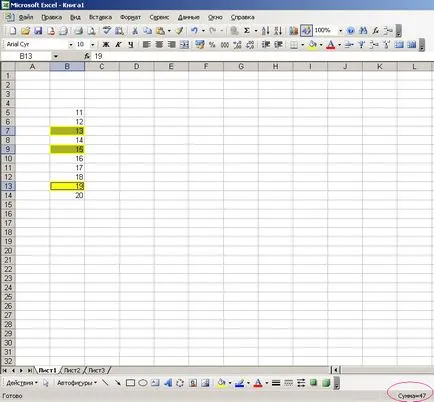Open the font name dropdown Arial Cyr
The height and width of the screenshot is (402, 434).
click(x=70, y=45)
